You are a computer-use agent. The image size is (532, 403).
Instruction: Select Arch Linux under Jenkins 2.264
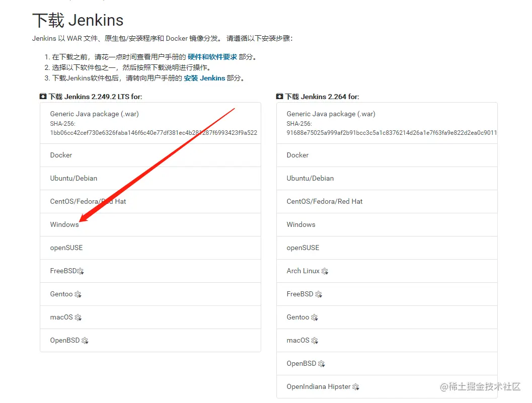point(387,271)
